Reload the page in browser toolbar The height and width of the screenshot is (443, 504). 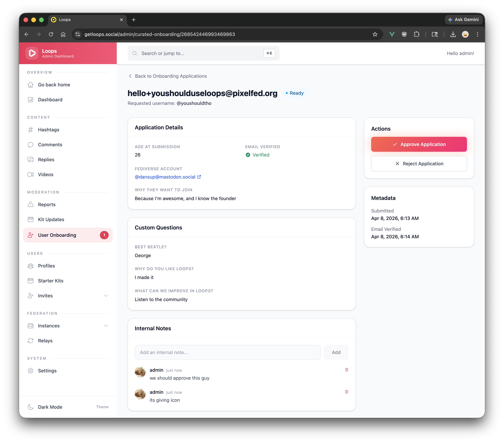(51, 34)
